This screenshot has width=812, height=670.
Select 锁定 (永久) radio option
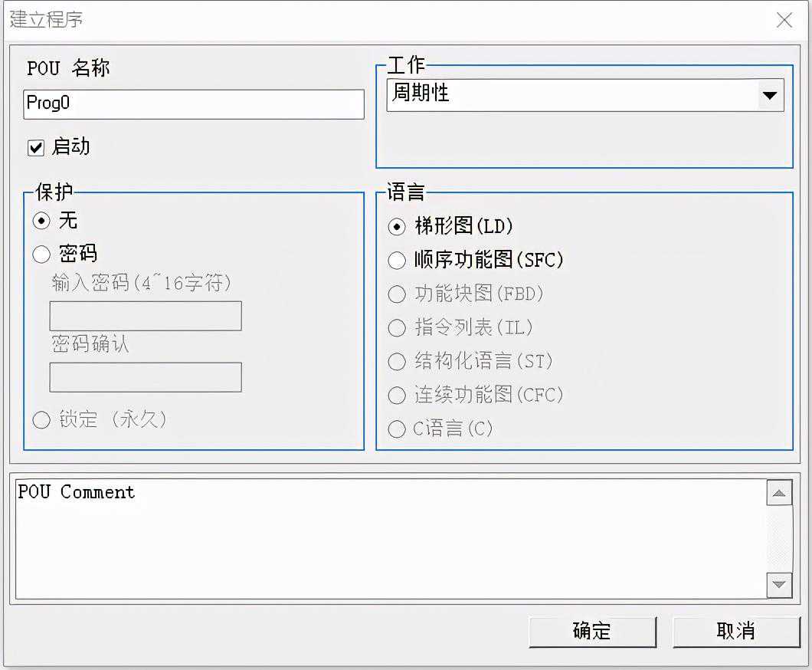tap(41, 420)
